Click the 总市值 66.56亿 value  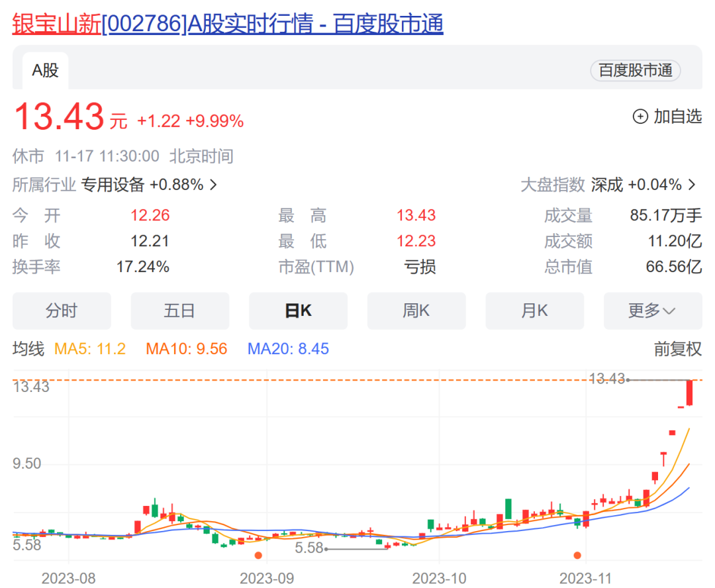pyautogui.click(x=674, y=267)
